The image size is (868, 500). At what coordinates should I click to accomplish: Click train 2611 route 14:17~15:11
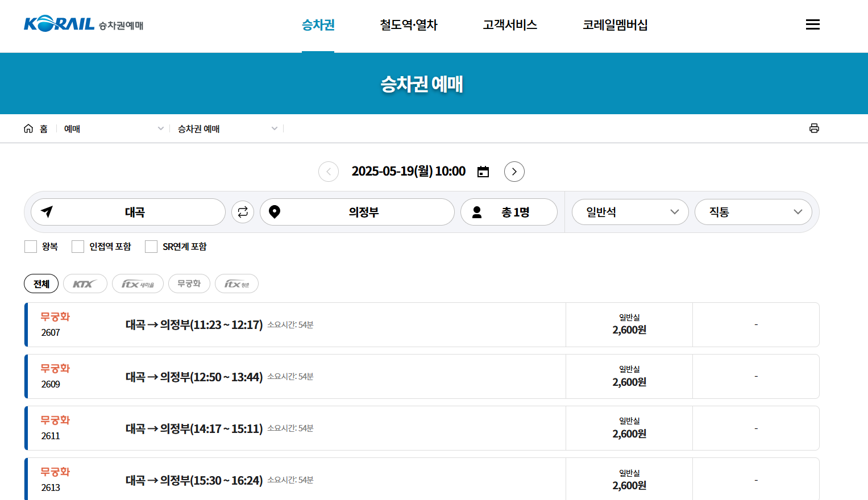click(194, 428)
